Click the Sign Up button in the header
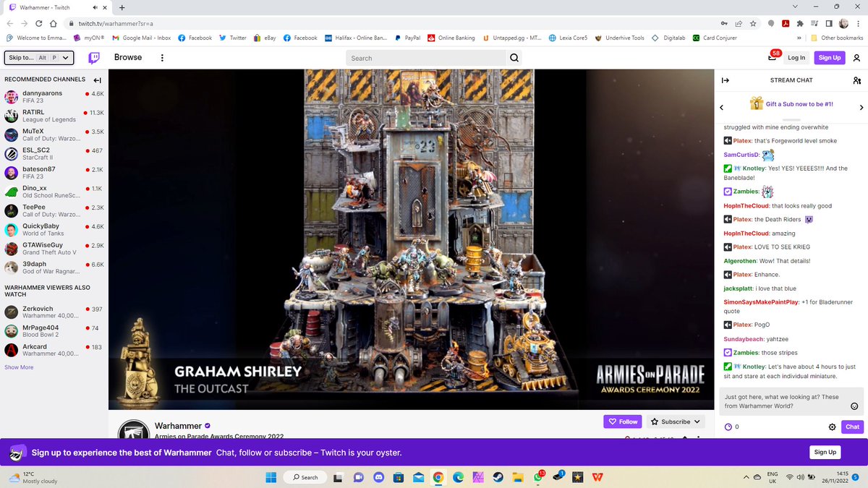 (x=829, y=58)
